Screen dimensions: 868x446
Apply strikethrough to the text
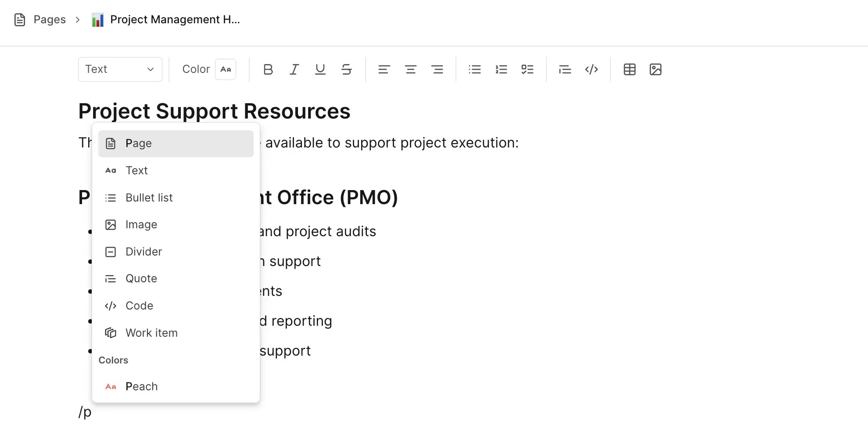347,69
